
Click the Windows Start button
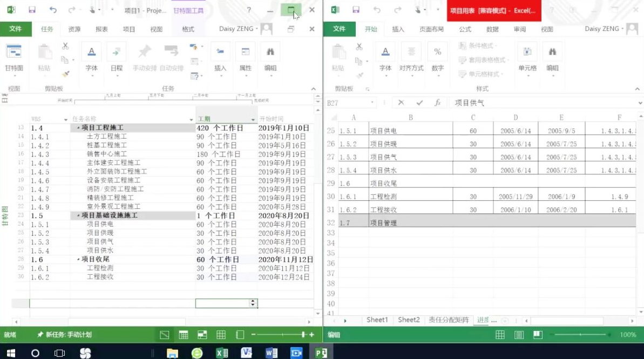point(11,353)
